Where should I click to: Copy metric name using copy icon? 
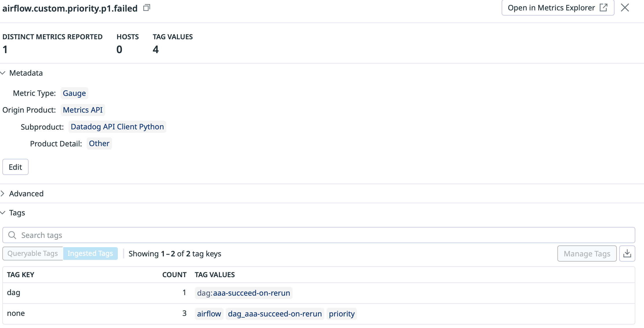147,8
